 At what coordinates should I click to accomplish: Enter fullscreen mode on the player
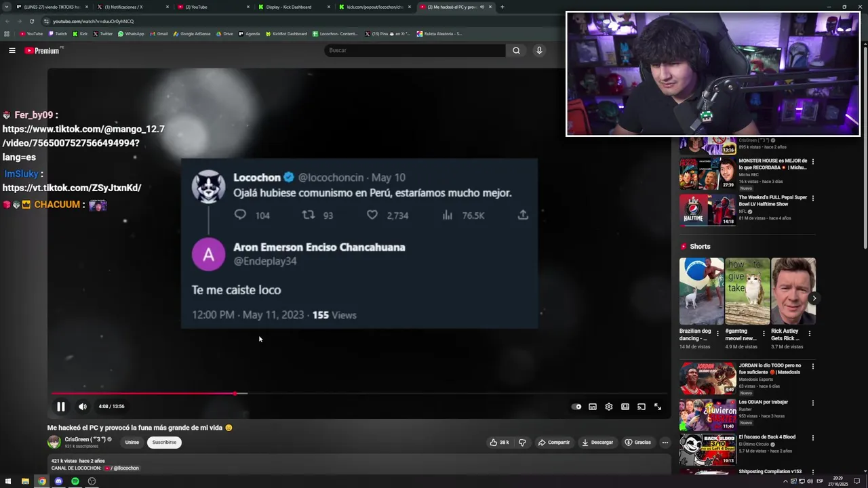pos(658,407)
